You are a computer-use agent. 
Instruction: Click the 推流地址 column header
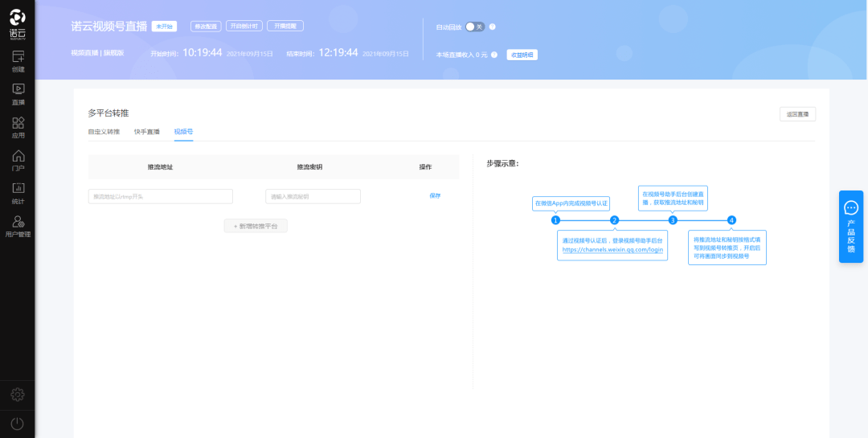click(x=160, y=166)
